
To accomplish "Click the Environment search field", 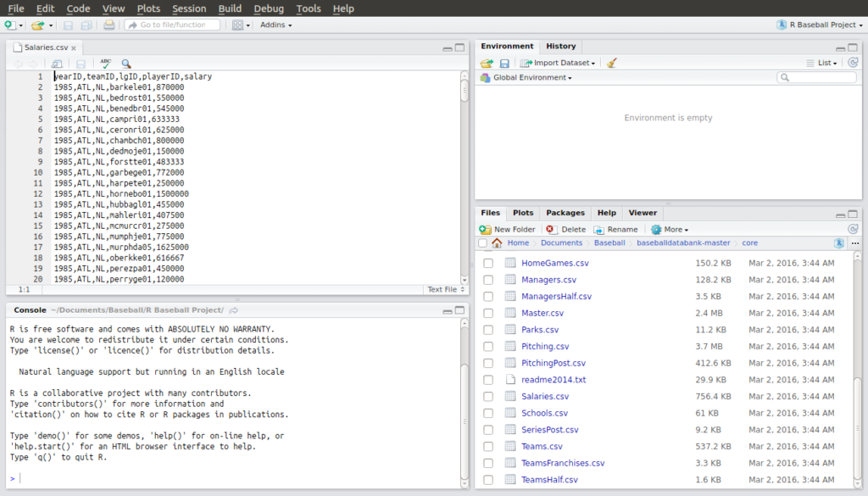I will click(x=816, y=77).
